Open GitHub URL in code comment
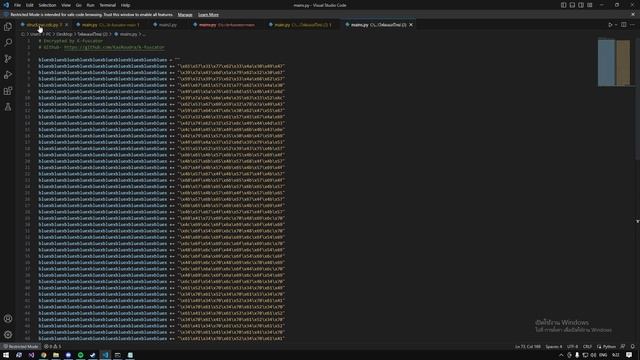 pyautogui.click(x=114, y=47)
